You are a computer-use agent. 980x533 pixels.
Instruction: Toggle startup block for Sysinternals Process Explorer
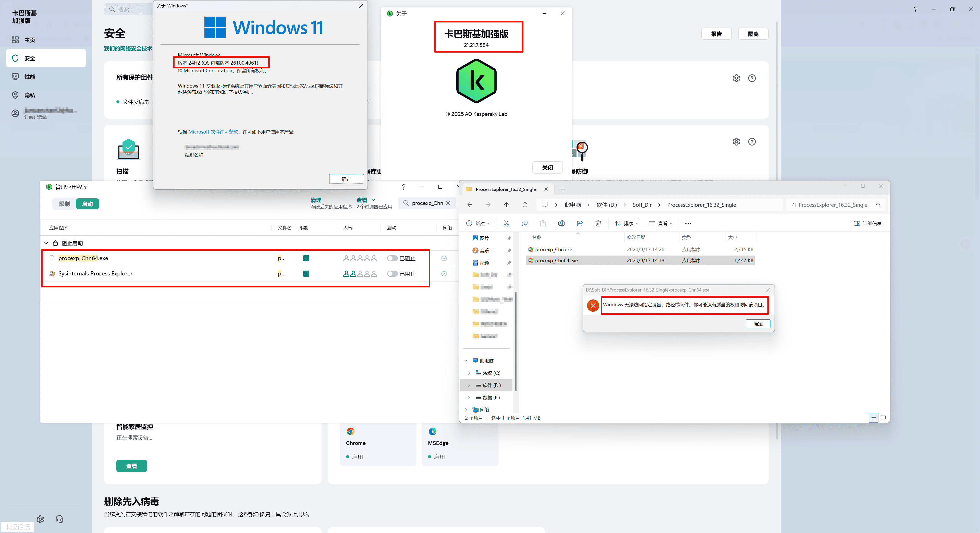392,274
